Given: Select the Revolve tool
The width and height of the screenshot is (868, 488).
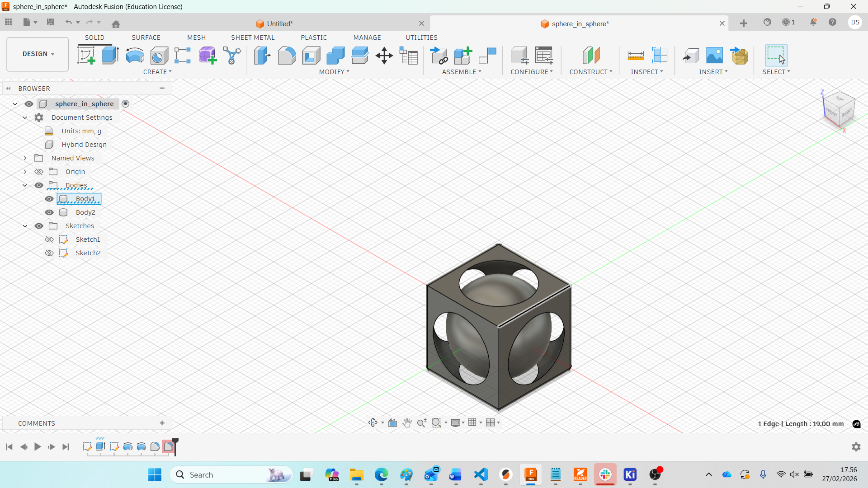Looking at the screenshot, I should coord(135,56).
